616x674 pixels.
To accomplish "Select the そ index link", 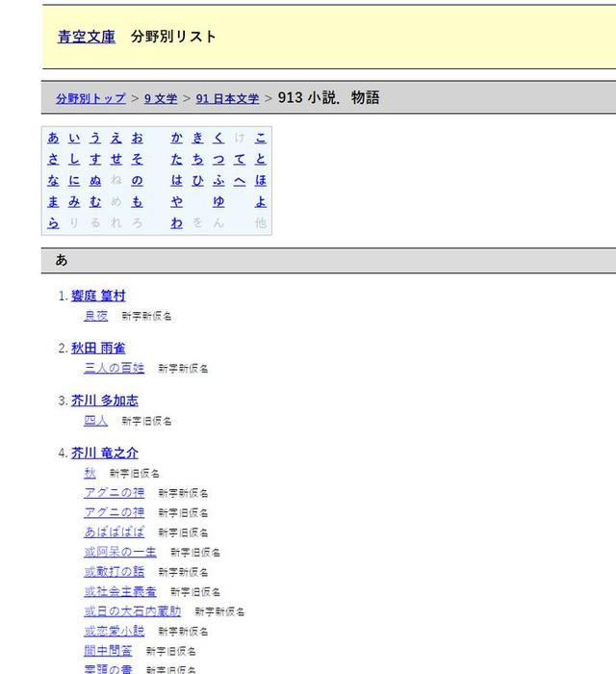I will [137, 159].
